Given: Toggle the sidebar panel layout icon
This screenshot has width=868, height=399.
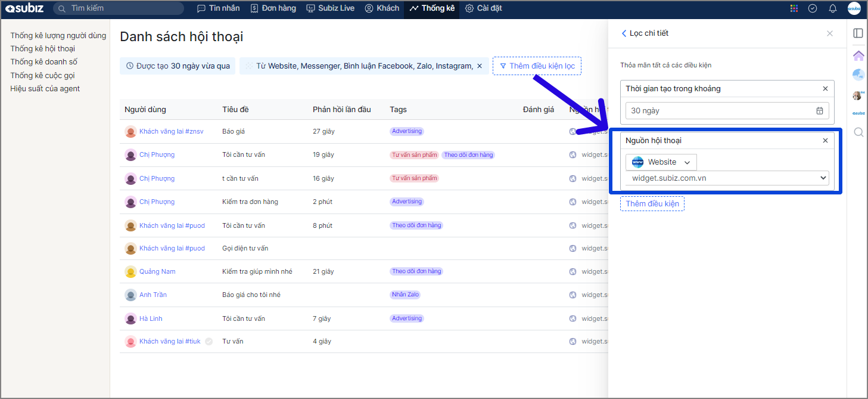Looking at the screenshot, I should point(858,33).
